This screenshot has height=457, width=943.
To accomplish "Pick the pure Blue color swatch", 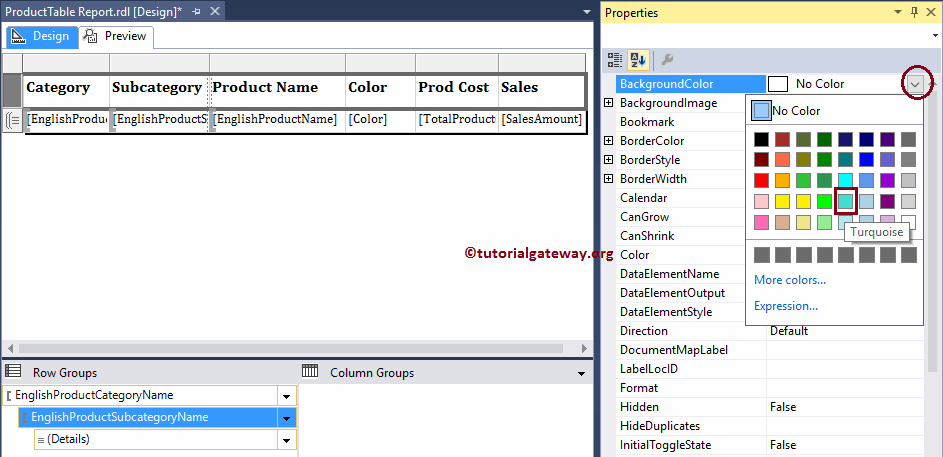I will coord(867,160).
